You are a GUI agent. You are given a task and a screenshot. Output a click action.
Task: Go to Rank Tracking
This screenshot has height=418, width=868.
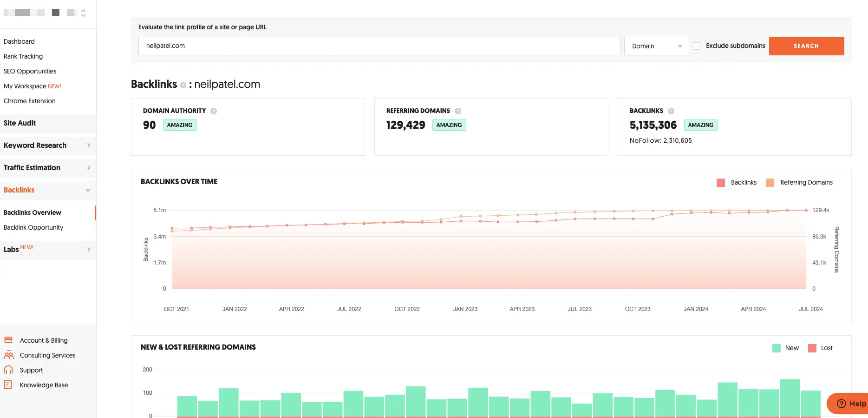click(x=23, y=56)
